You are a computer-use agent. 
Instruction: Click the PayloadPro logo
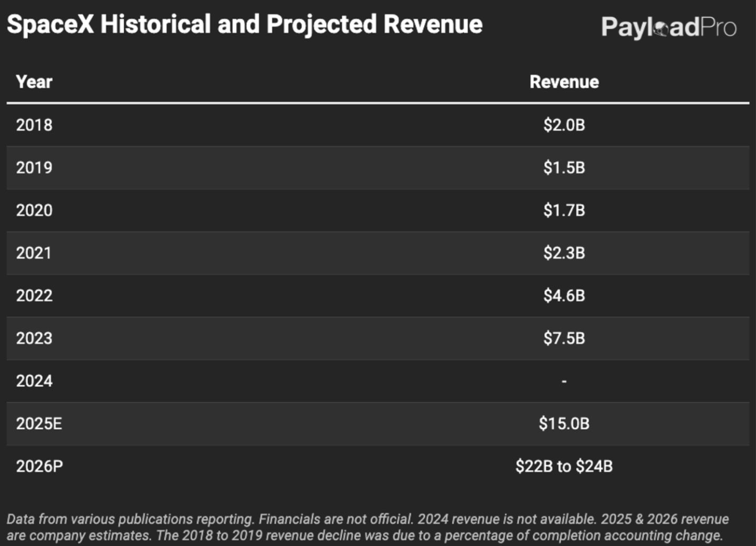click(x=668, y=27)
